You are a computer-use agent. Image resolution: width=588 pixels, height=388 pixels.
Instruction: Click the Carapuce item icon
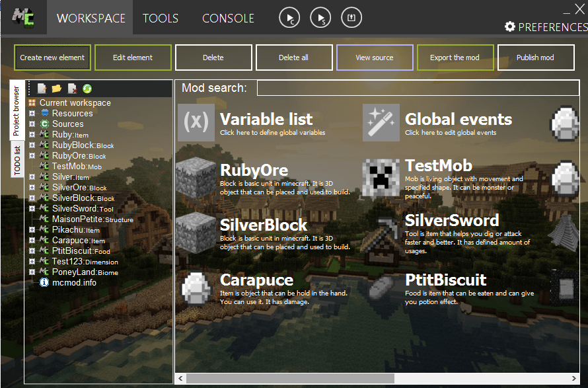tap(196, 288)
